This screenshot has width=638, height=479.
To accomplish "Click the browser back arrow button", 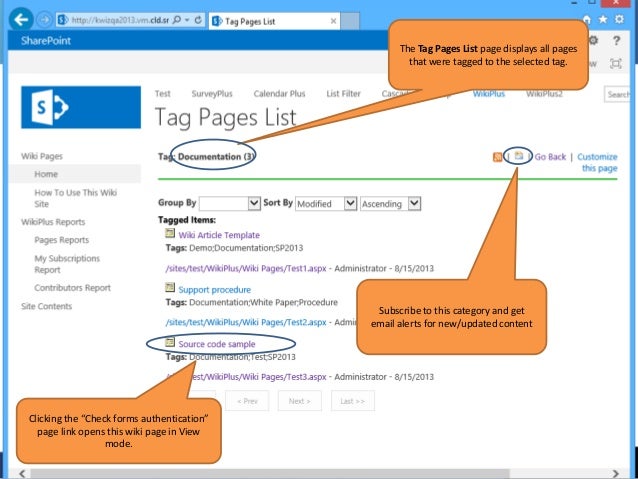I will pos(20,19).
